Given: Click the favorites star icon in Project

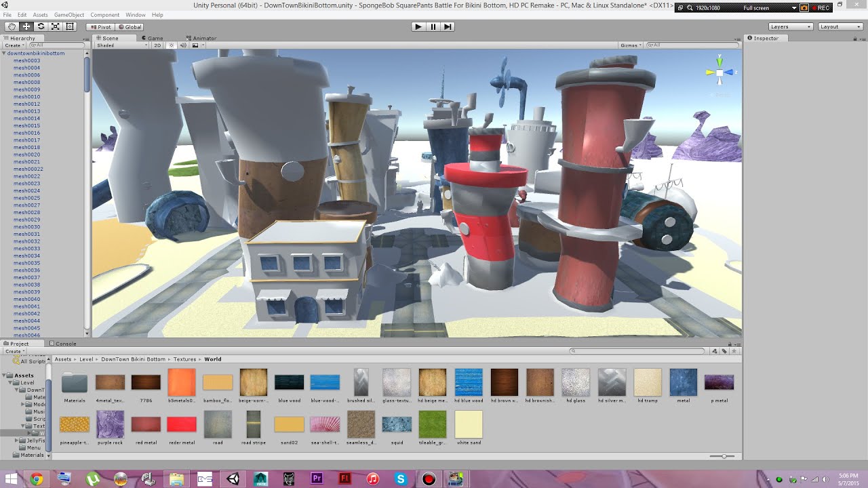Looking at the screenshot, I should click(734, 351).
